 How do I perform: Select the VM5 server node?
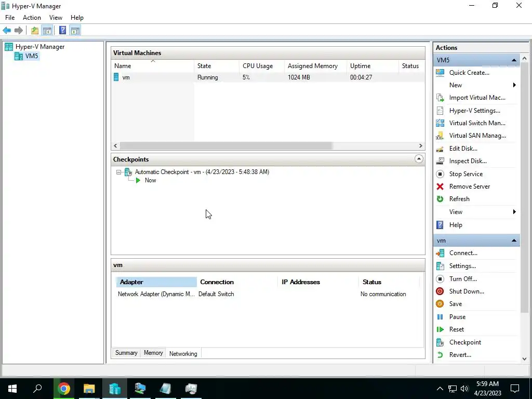(x=27, y=56)
